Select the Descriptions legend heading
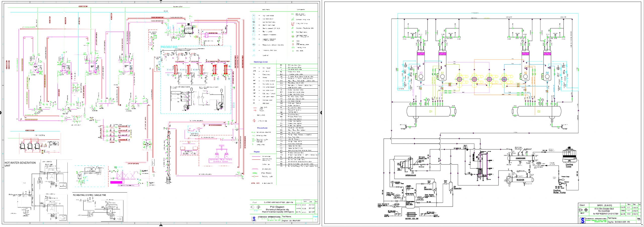The image size is (644, 227). point(260,62)
